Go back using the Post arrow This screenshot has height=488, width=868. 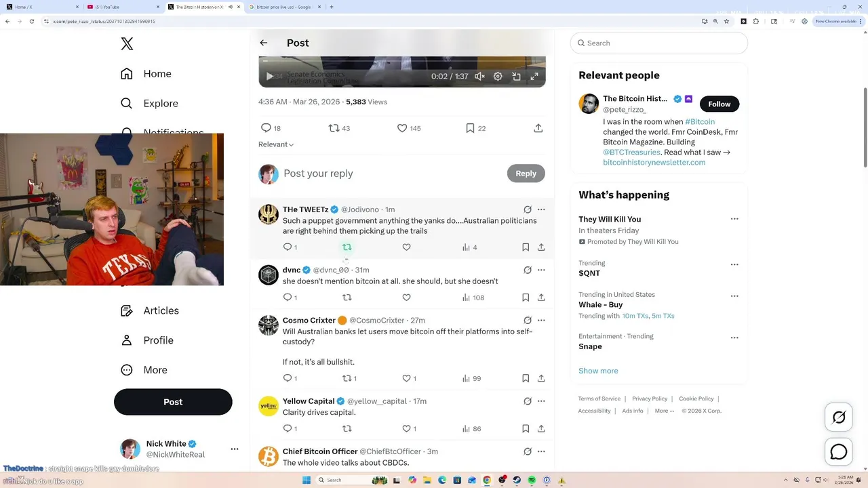point(264,43)
